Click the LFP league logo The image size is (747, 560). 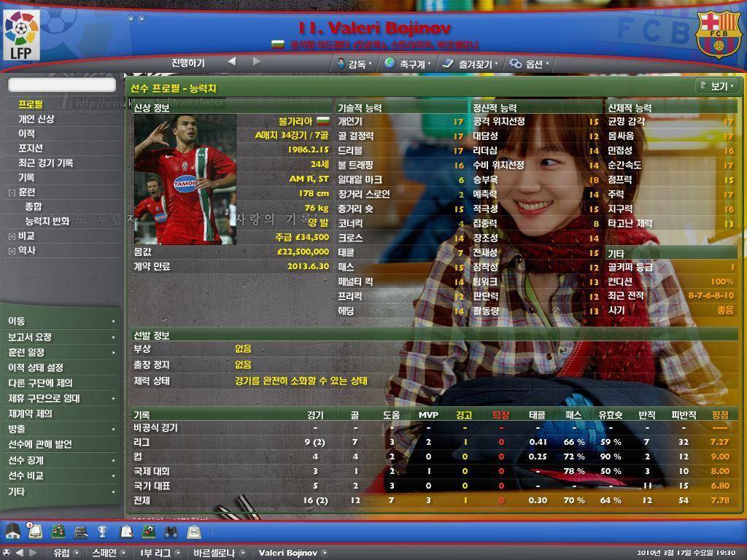21,34
